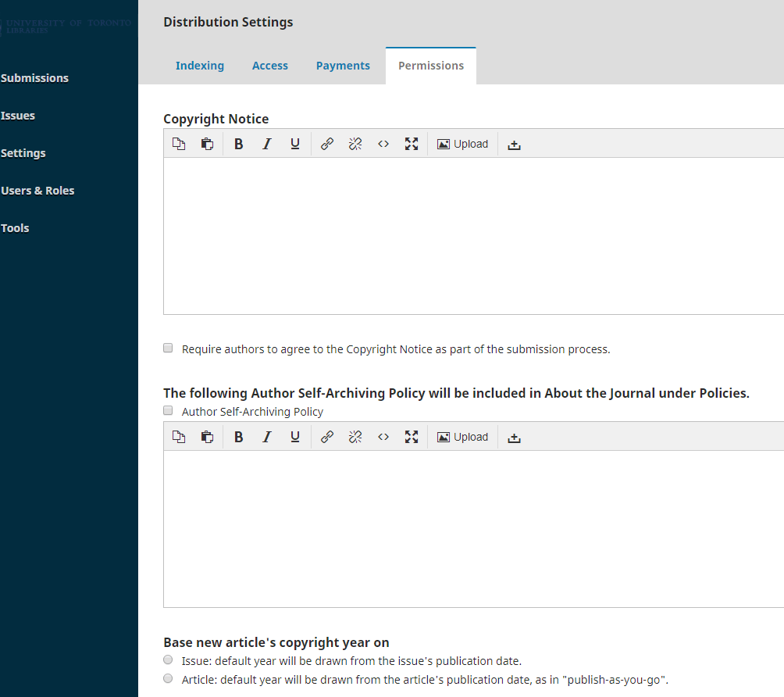Open Tools in sidebar
The image size is (784, 697).
[x=15, y=228]
